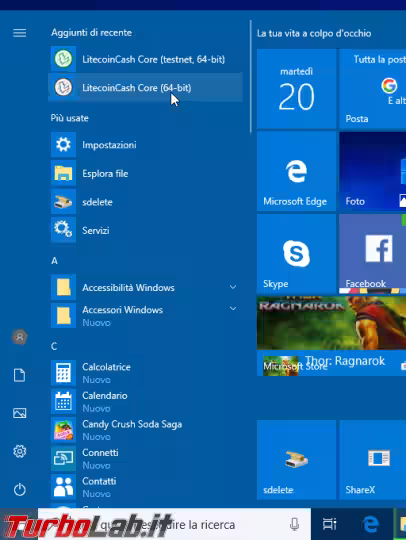406x540 pixels.
Task: Click the letter A section header
Action: 54,261
